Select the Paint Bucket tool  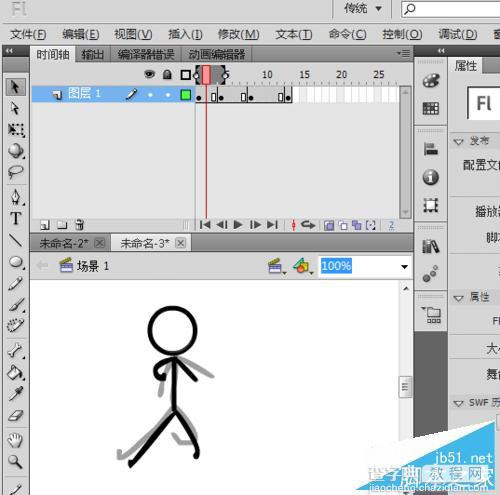[x=16, y=372]
